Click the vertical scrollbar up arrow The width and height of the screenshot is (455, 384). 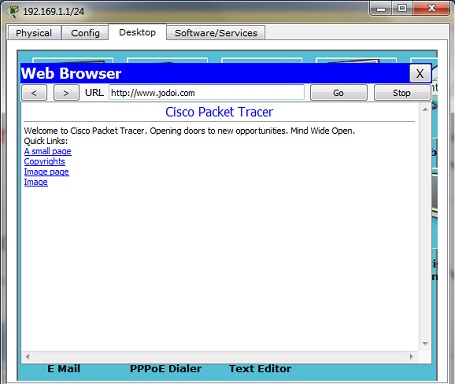(425, 109)
